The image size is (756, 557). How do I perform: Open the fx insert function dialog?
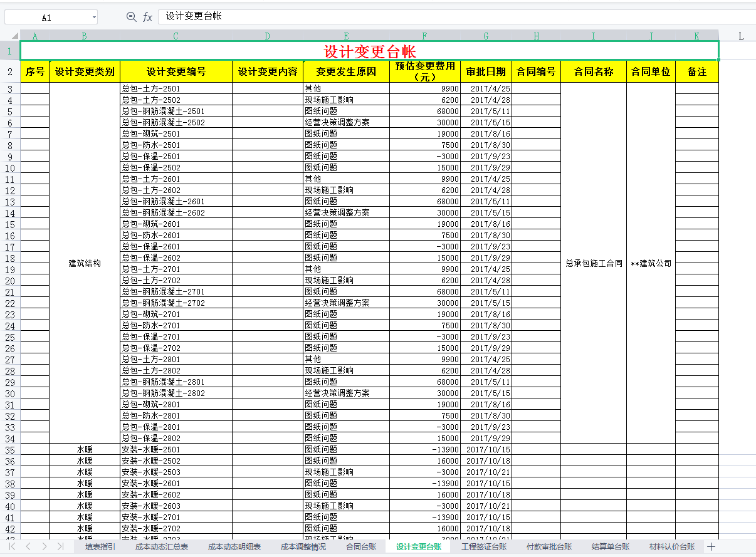(147, 17)
